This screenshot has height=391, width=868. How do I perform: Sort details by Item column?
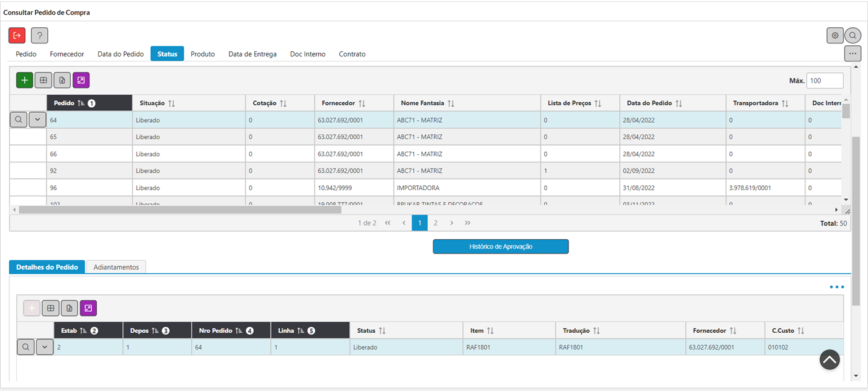[509, 330]
